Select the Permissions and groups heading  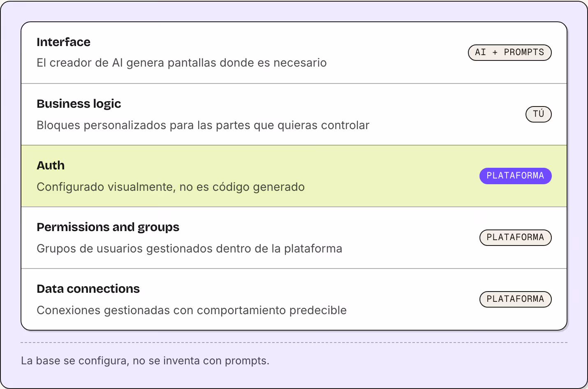coord(108,227)
